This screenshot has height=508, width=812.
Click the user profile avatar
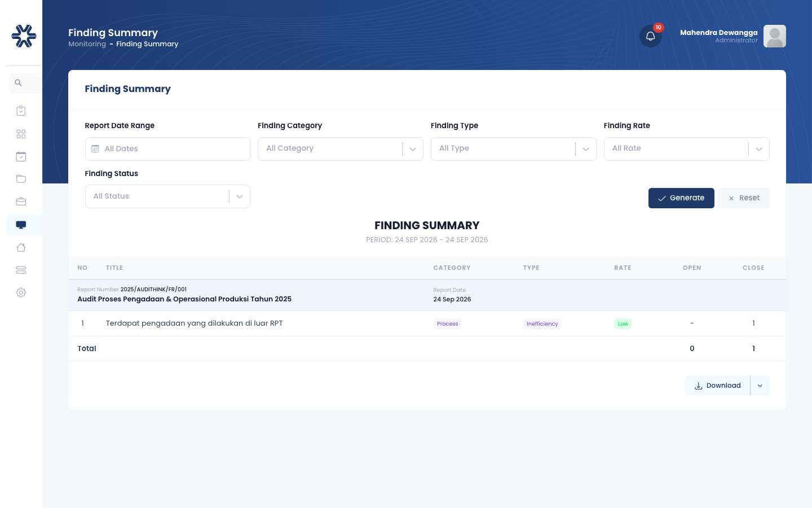point(775,36)
